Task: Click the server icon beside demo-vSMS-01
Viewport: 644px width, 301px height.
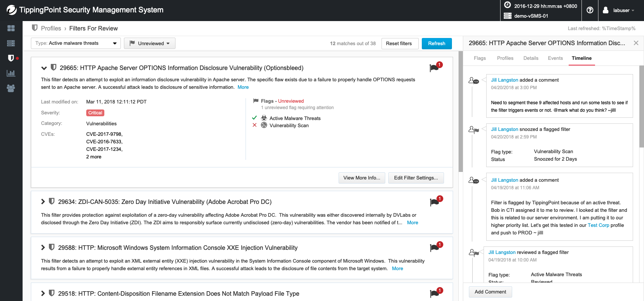Action: coord(507,16)
